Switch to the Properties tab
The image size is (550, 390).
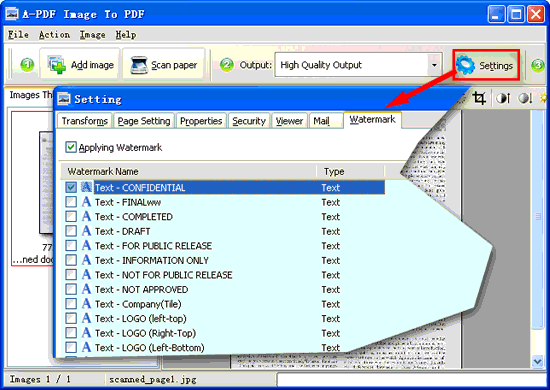click(201, 121)
